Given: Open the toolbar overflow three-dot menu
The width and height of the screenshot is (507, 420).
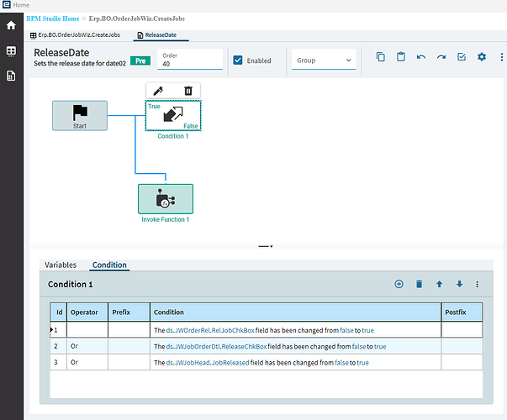Looking at the screenshot, I should [501, 57].
